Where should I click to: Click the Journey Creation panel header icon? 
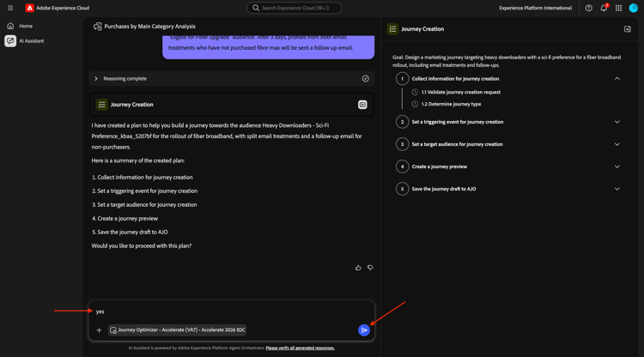[x=392, y=29]
